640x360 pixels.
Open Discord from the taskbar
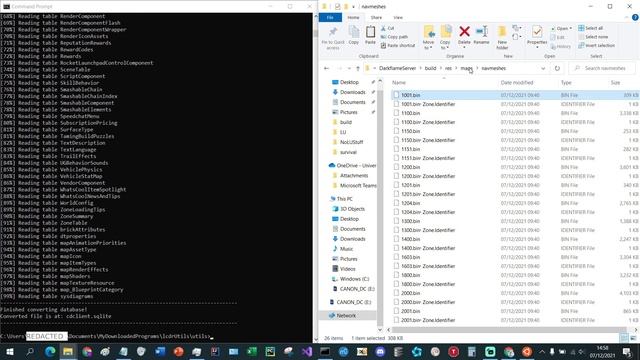click(380, 351)
